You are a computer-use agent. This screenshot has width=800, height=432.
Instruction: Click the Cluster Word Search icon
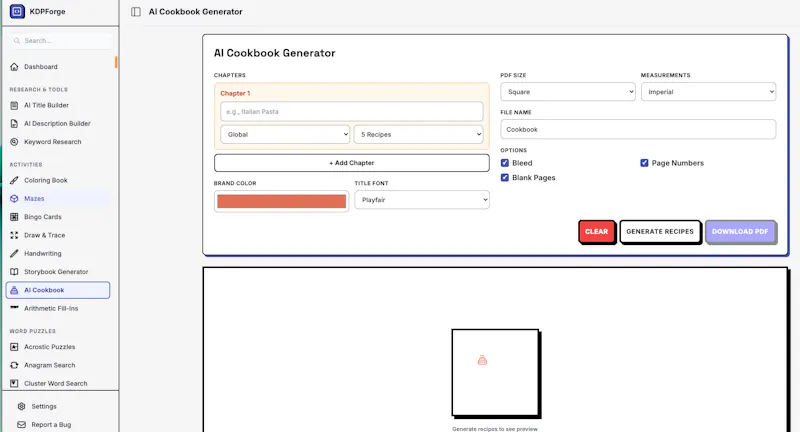tap(14, 384)
